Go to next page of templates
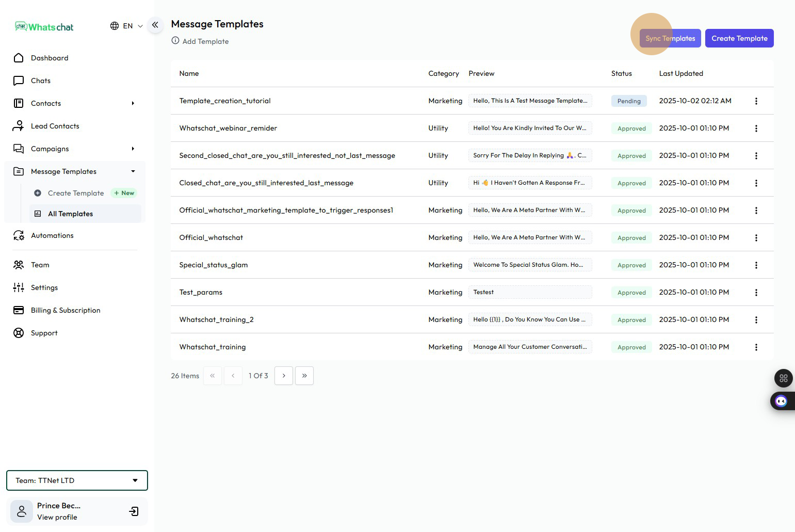 tap(284, 376)
